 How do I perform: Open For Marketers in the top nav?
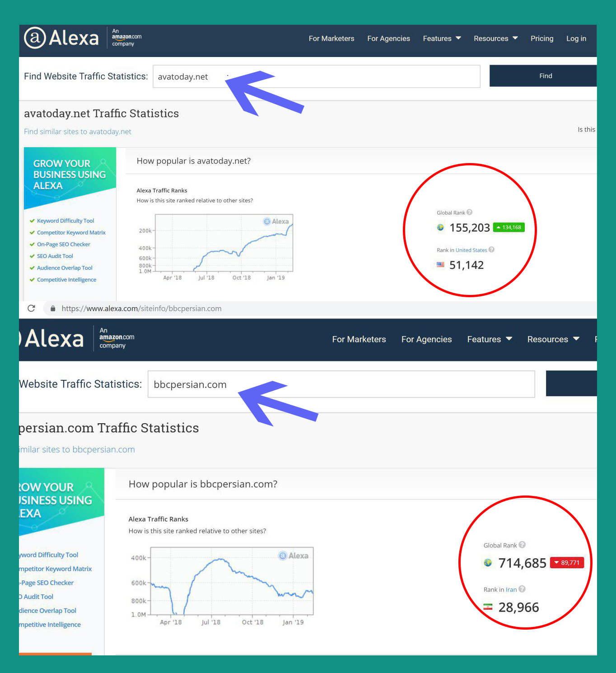[331, 38]
